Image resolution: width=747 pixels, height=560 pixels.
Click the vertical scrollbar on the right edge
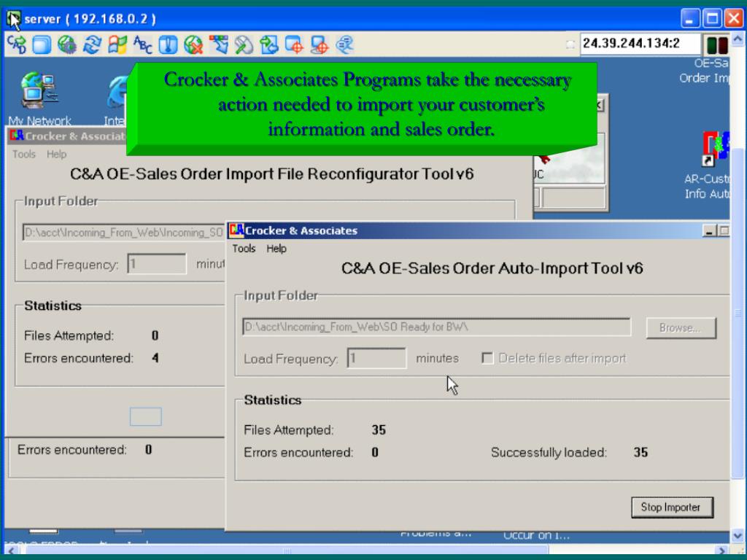[x=738, y=292]
